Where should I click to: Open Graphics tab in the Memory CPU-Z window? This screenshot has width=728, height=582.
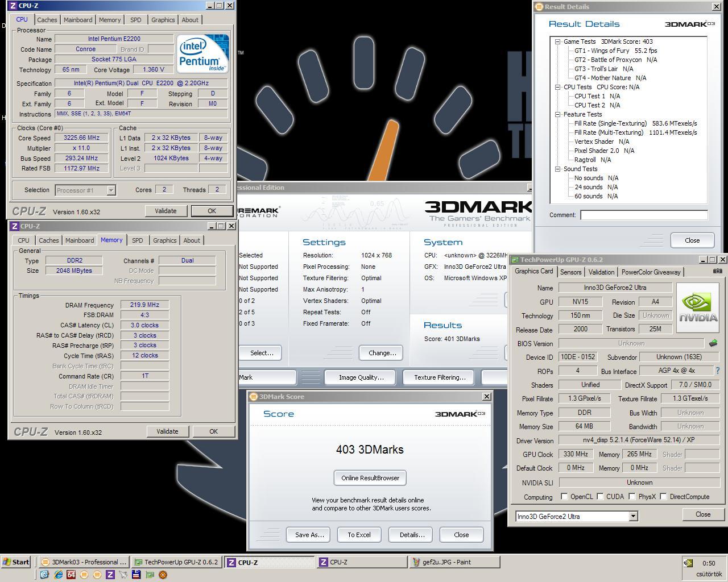pos(164,240)
